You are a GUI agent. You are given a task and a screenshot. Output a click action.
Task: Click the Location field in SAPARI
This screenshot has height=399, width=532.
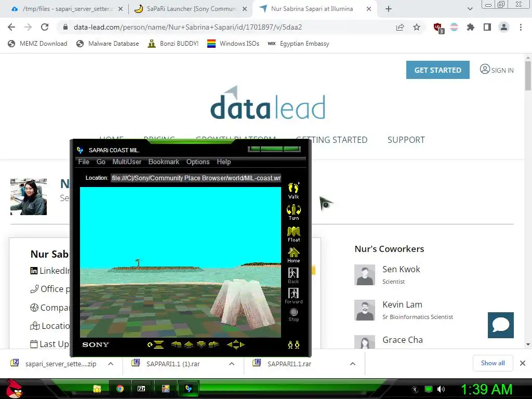pyautogui.click(x=196, y=178)
